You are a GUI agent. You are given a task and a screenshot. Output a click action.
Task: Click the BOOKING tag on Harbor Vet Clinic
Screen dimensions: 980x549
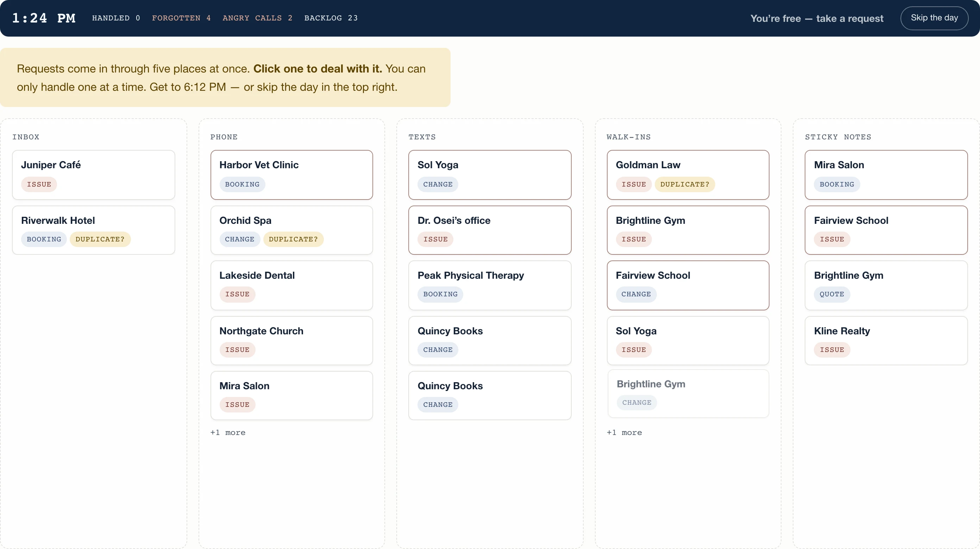pos(242,184)
